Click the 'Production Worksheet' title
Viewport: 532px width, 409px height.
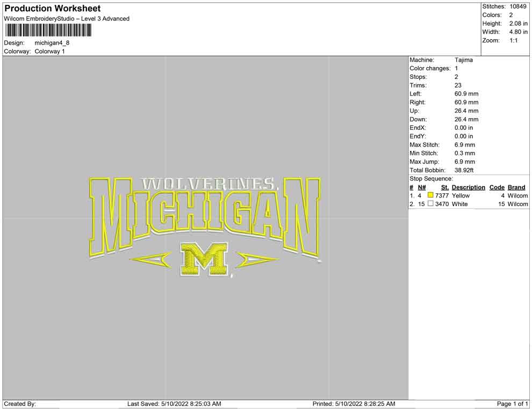53,9
